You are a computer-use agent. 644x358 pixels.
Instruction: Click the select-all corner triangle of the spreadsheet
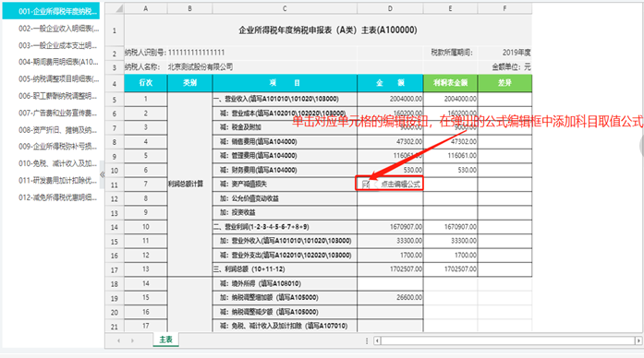118,8
